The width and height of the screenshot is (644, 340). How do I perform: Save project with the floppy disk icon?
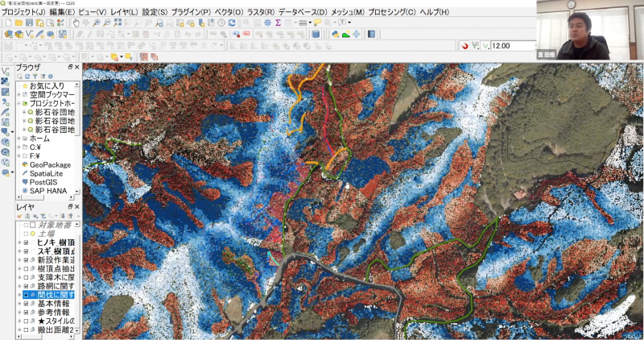29,23
